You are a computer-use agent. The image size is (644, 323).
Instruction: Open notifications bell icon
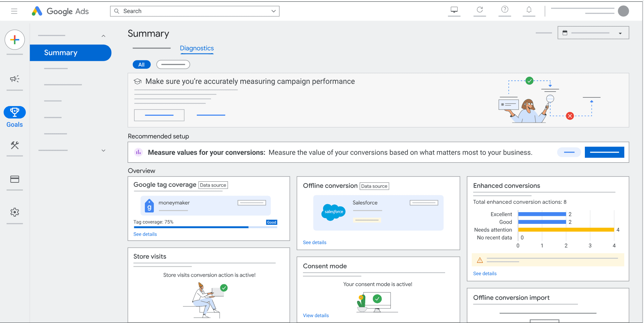coord(529,10)
